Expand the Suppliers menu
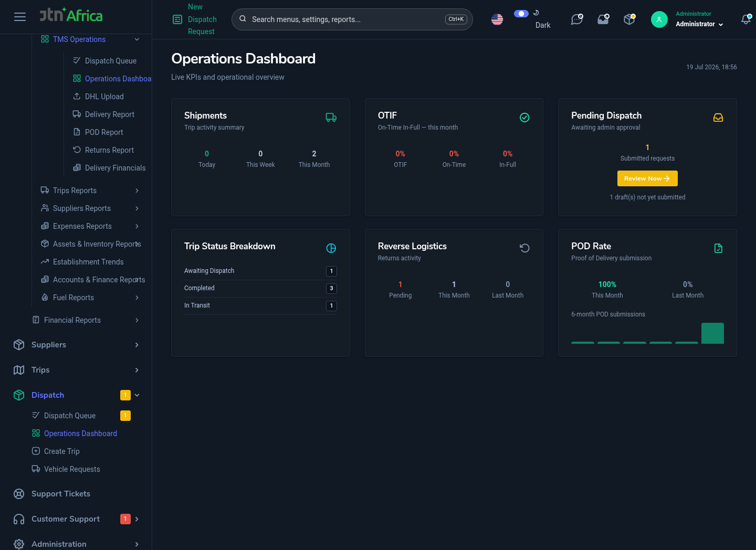This screenshot has height=550, width=756. 76,345
